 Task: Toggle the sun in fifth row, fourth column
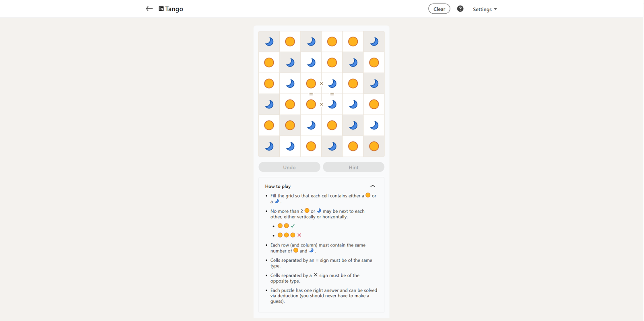332,125
